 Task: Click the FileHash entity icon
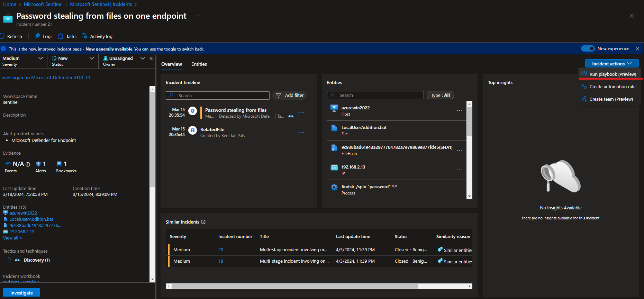point(334,148)
